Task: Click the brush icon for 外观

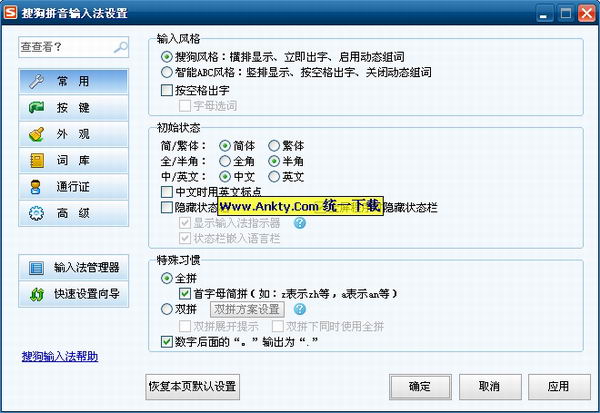Action: click(37, 134)
